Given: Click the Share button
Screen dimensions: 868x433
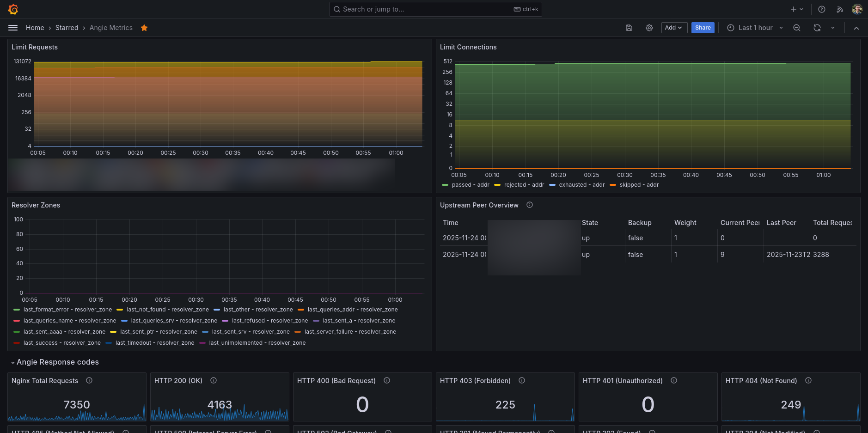Looking at the screenshot, I should pos(703,28).
